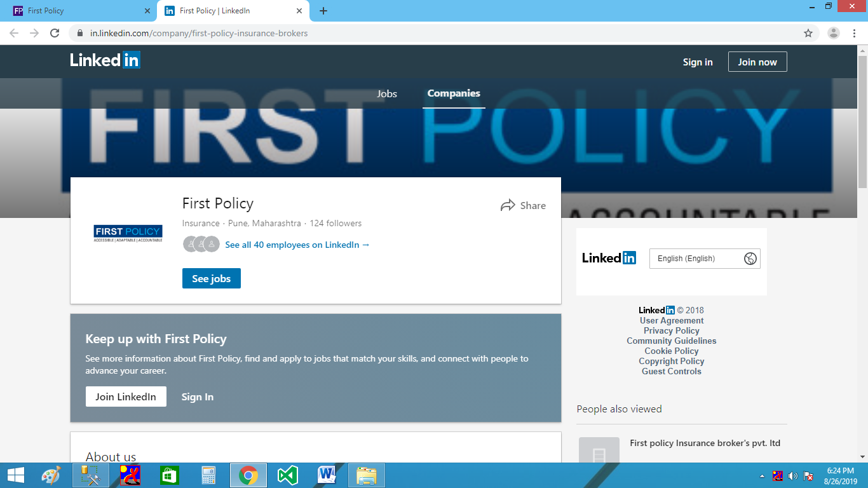Click the Join LinkedIn button
The image size is (868, 488).
[126, 396]
